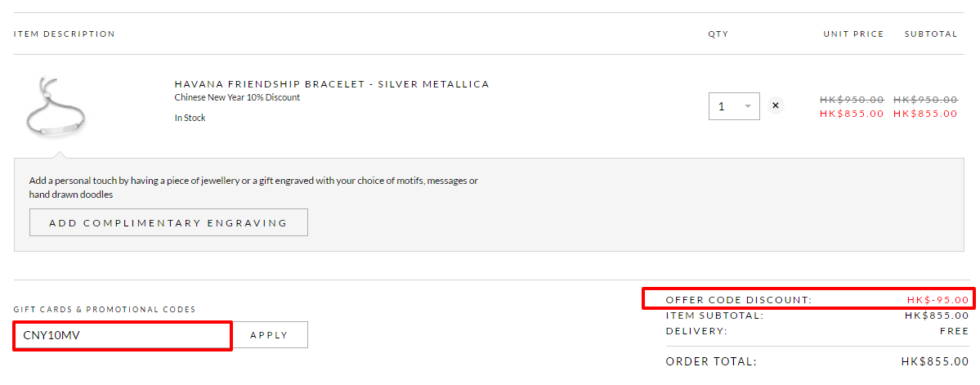Click the Item Description column header
980x385 pixels.
tap(65, 34)
